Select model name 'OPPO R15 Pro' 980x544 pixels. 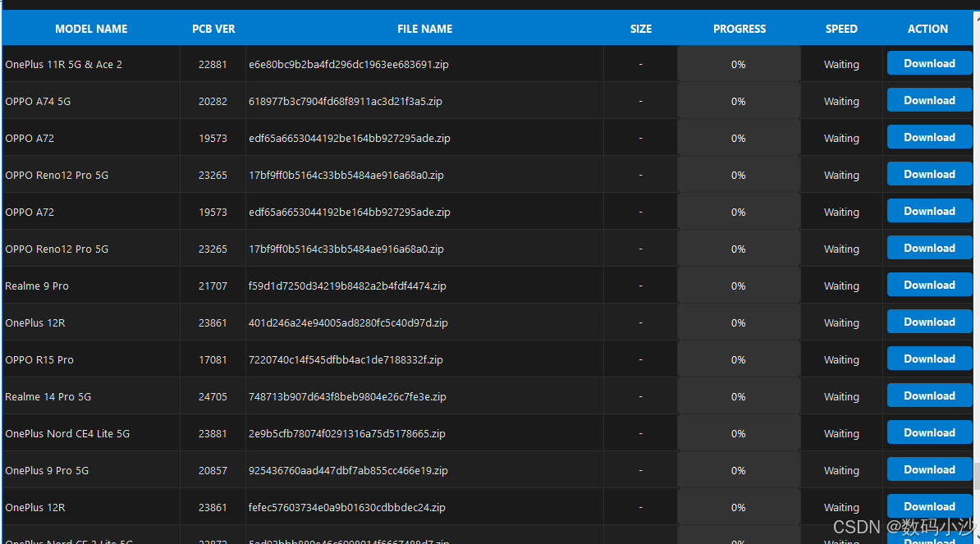39,359
